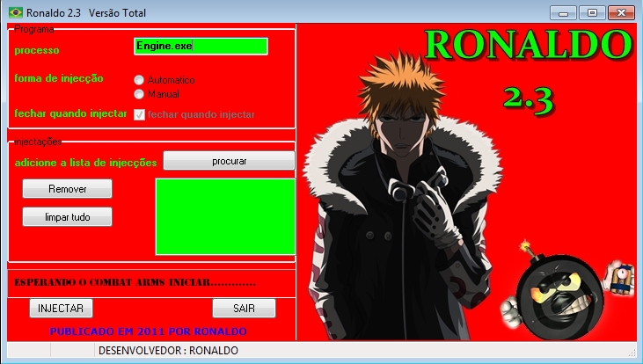Click the green 'fechar quando injectar' label
The width and height of the screenshot is (643, 364).
(70, 113)
